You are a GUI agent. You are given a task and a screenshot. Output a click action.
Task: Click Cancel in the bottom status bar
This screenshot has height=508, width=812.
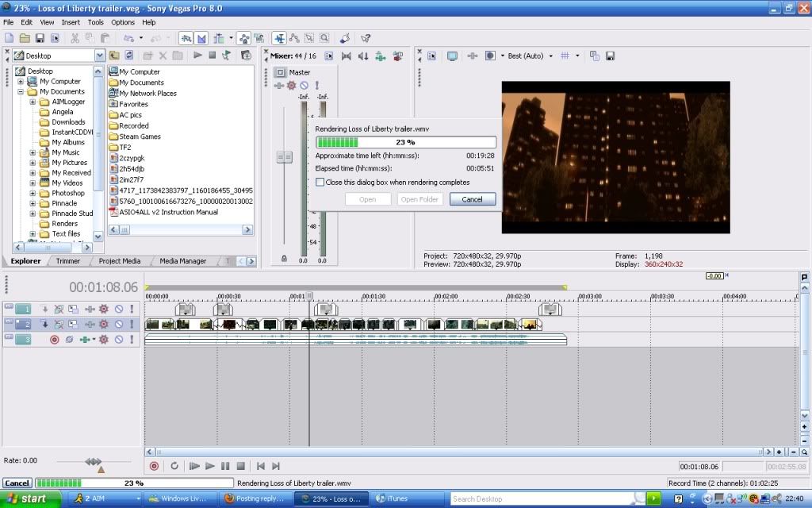[x=17, y=483]
